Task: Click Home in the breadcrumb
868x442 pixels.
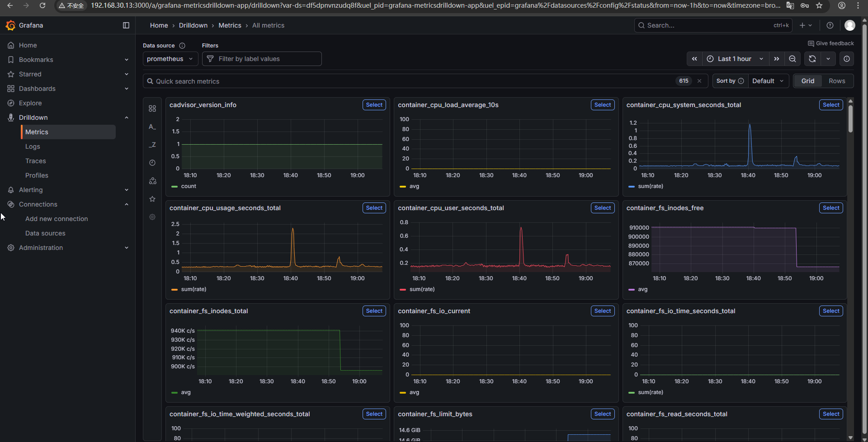Action: pos(159,25)
